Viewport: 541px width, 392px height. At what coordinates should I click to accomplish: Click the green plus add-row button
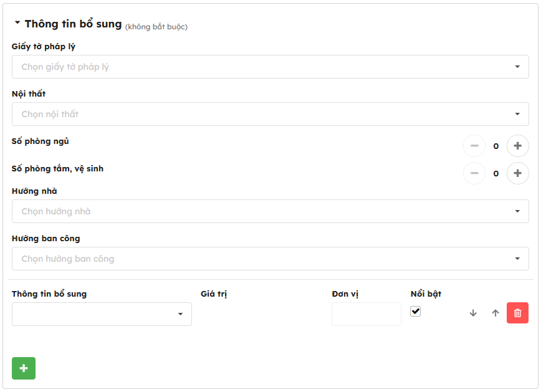click(24, 368)
